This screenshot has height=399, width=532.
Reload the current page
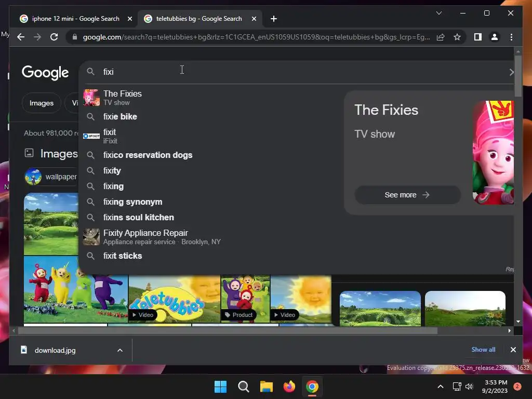[54, 37]
